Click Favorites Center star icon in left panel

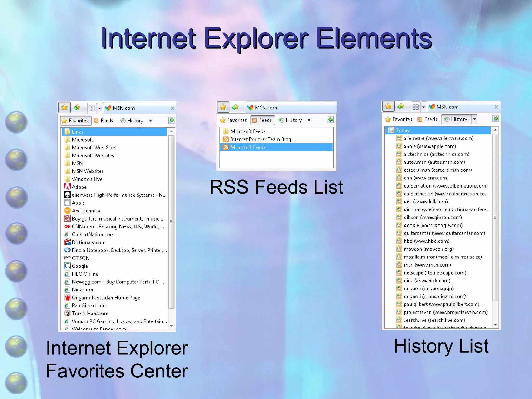click(64, 107)
